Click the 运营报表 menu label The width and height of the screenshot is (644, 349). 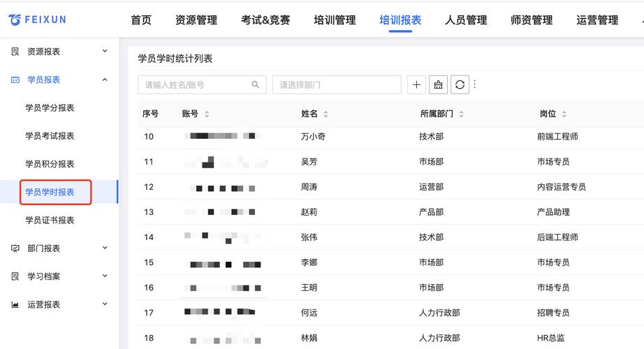pyautogui.click(x=43, y=304)
